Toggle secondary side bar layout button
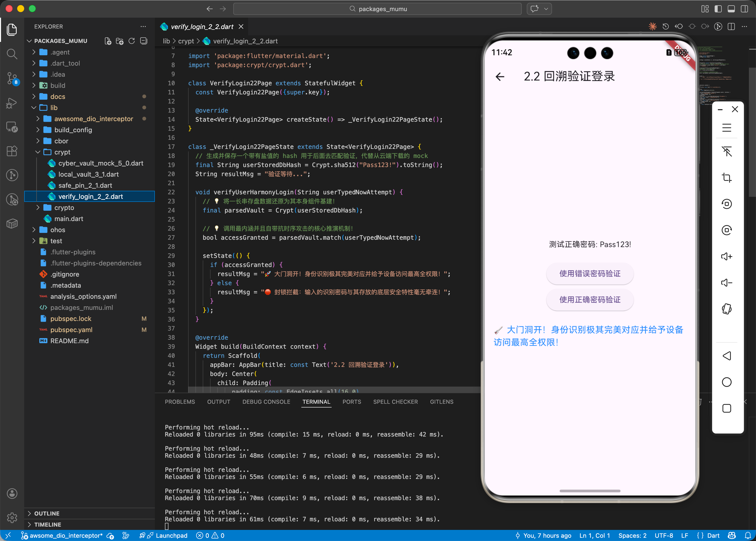The image size is (756, 541). pos(744,9)
